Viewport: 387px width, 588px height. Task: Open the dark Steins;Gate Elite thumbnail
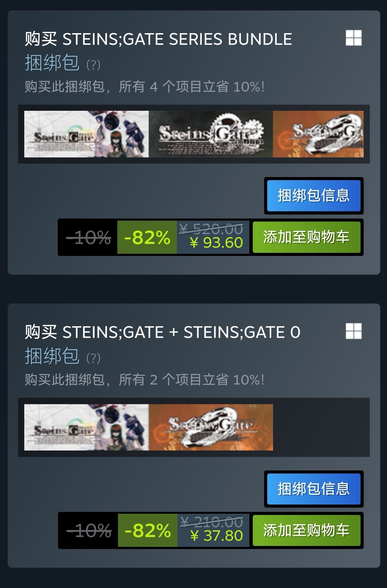[x=211, y=134]
